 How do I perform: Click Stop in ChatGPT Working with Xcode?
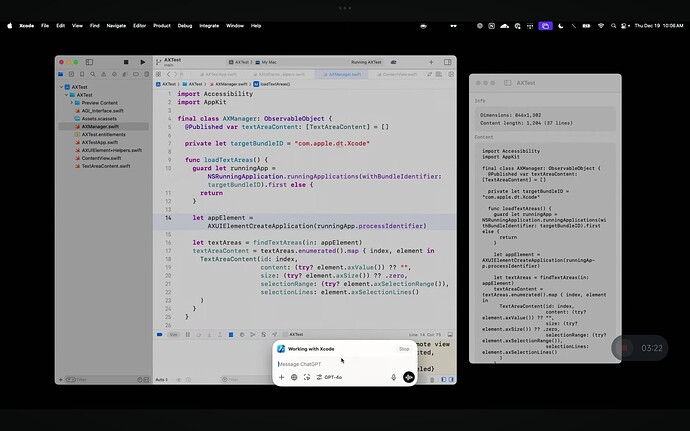pos(404,349)
